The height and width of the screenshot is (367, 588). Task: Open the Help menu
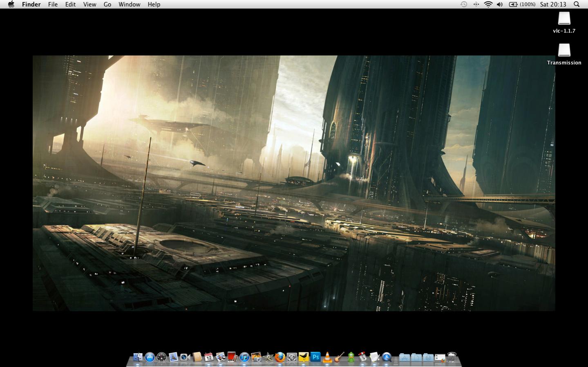click(154, 4)
